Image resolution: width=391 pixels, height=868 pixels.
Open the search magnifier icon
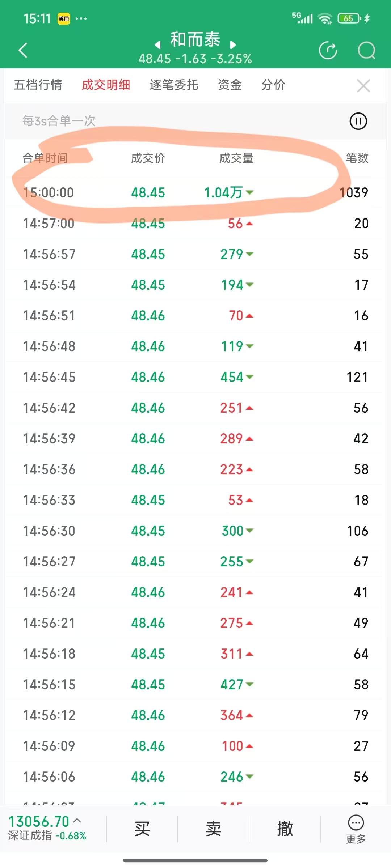[366, 50]
